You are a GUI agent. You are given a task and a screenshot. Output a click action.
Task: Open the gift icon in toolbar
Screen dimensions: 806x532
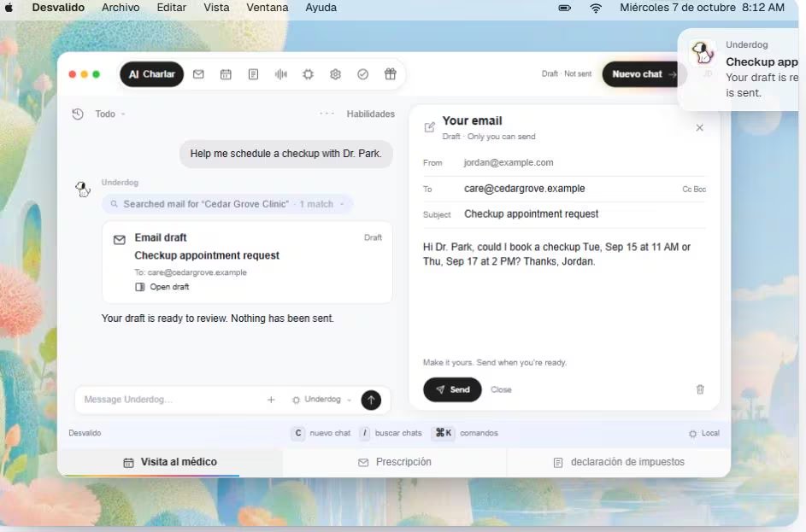coord(391,74)
